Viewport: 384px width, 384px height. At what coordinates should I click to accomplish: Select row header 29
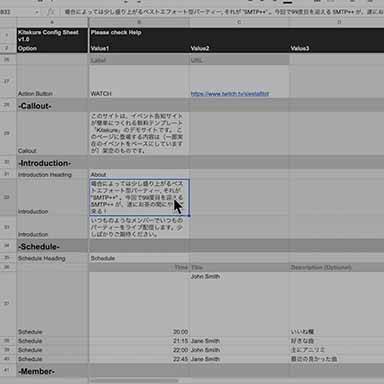tap(8, 133)
